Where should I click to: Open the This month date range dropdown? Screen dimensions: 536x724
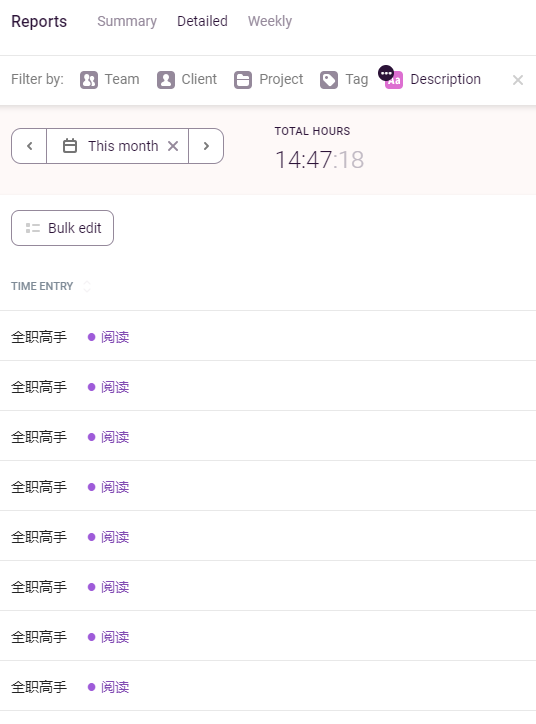pos(117,146)
